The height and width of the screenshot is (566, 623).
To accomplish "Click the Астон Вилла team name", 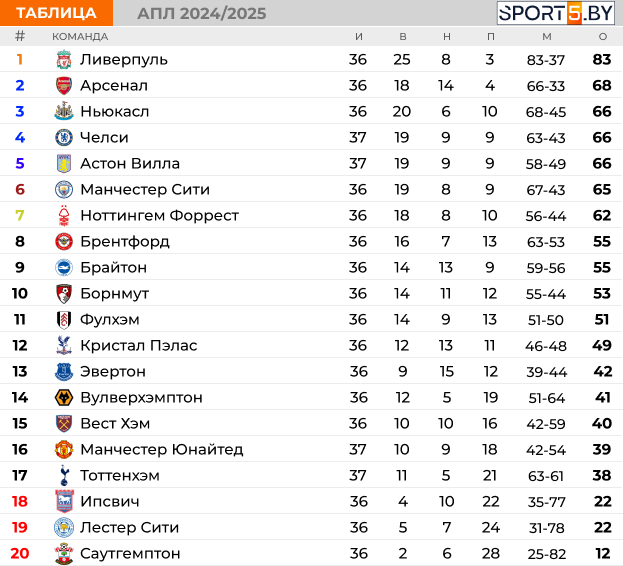I will (x=130, y=164).
